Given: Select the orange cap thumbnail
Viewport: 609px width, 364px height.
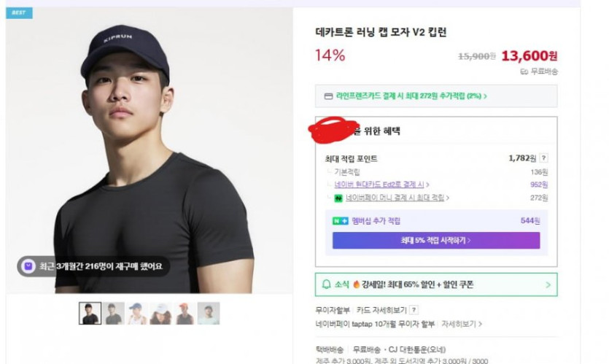Looking at the screenshot, I should click(185, 313).
